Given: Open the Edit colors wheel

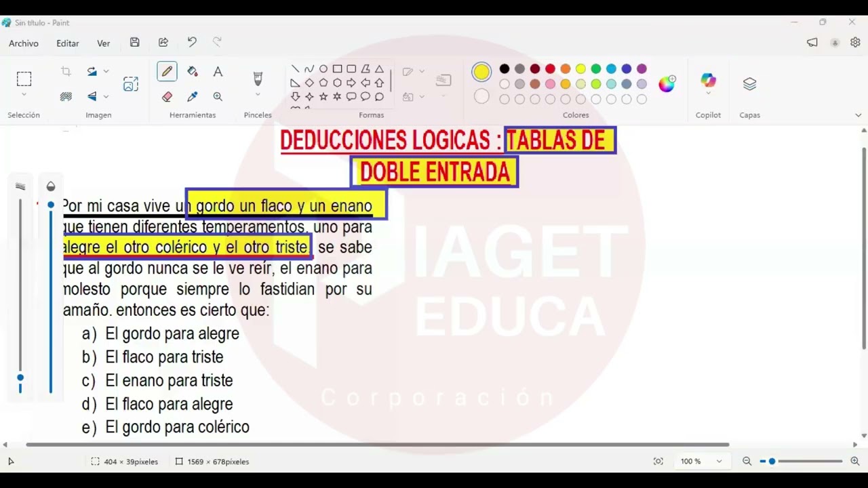Looking at the screenshot, I should pyautogui.click(x=667, y=83).
